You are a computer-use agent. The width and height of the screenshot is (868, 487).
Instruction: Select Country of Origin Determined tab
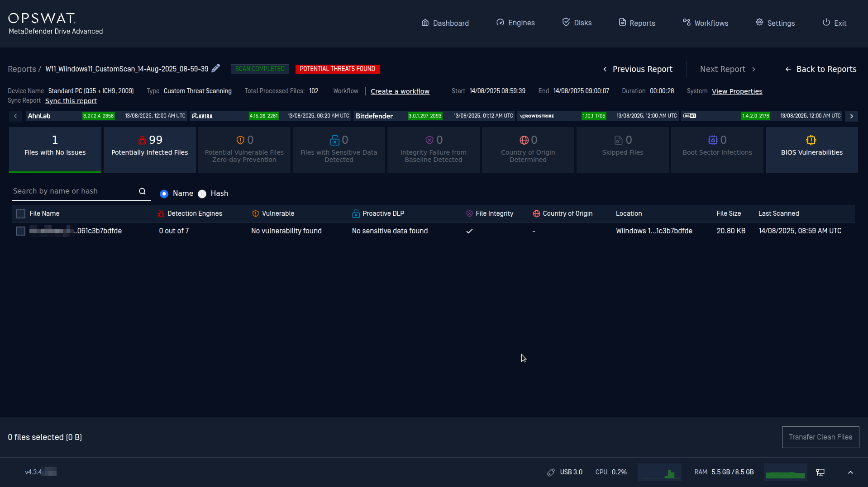[528, 150]
